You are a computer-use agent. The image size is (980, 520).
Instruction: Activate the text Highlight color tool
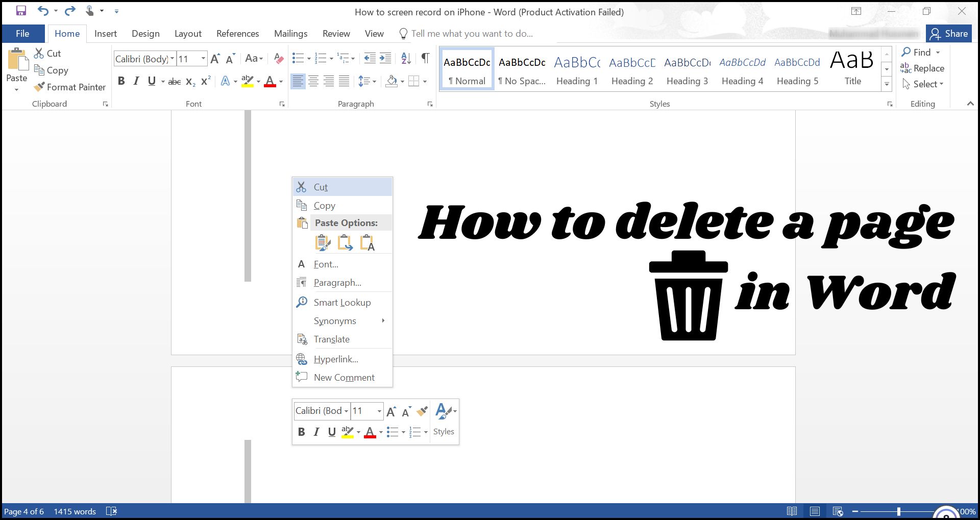[x=248, y=81]
